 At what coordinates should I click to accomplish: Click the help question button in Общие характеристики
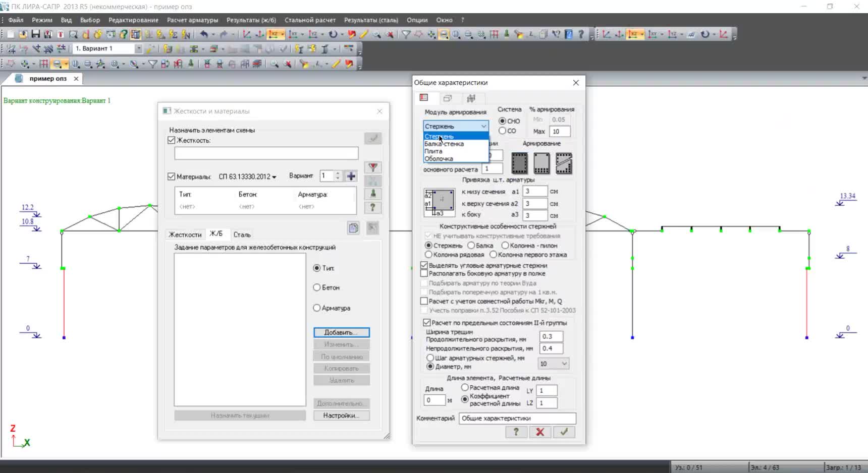click(516, 432)
